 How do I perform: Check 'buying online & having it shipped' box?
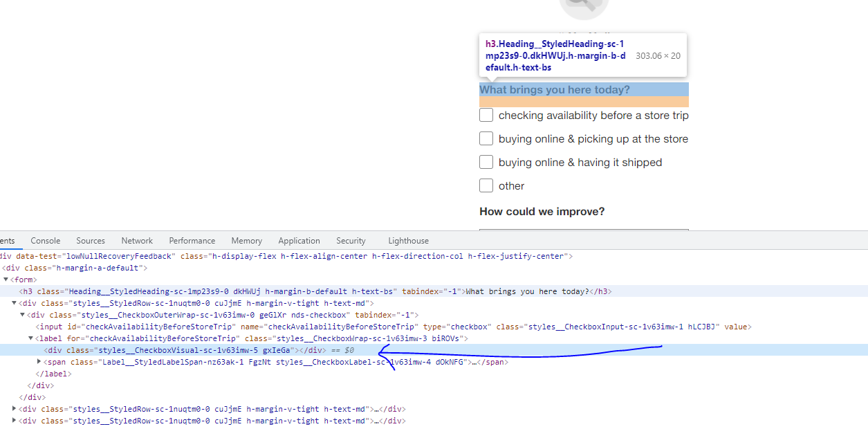[486, 162]
